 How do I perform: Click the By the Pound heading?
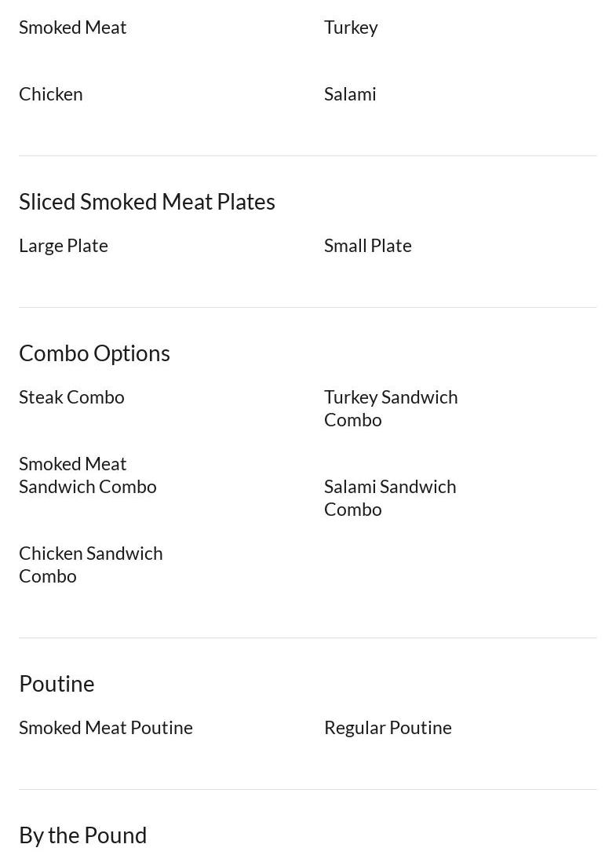pyautogui.click(x=82, y=835)
